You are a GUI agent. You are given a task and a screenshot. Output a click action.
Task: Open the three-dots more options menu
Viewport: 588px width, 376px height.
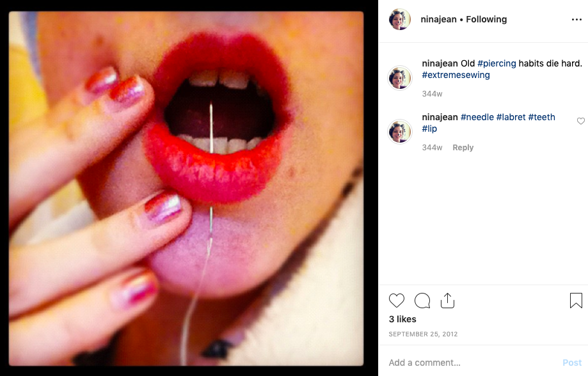(576, 19)
